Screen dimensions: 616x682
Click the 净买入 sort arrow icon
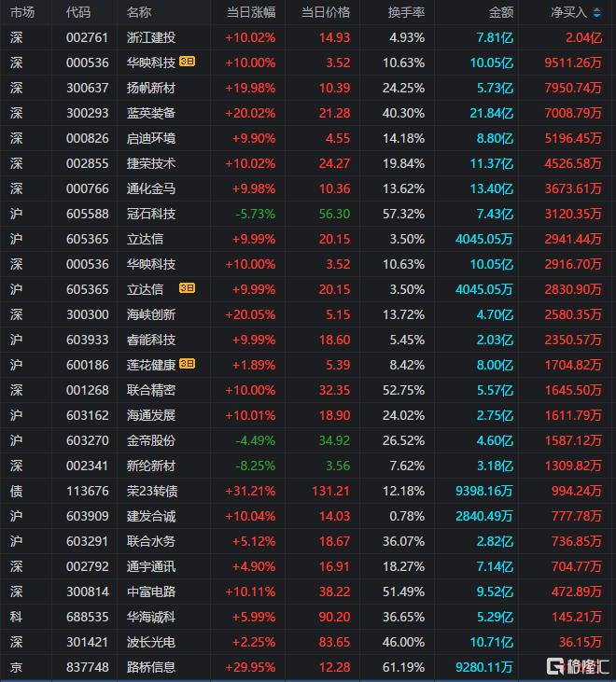click(x=596, y=13)
